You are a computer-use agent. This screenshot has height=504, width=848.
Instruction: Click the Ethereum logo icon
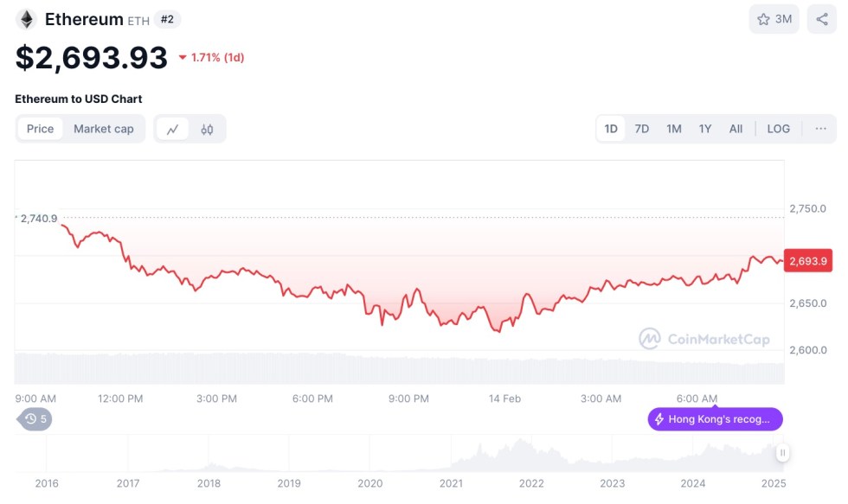coord(26,19)
